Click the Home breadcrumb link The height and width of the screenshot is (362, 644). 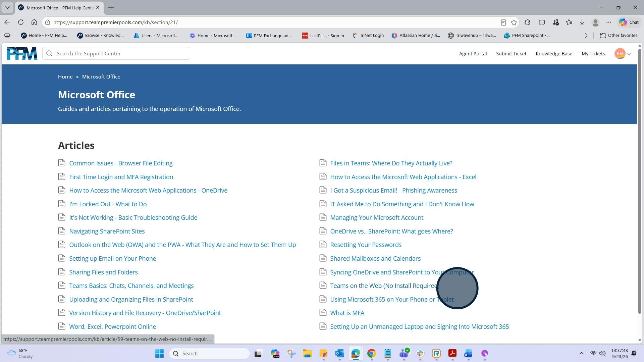tap(65, 77)
